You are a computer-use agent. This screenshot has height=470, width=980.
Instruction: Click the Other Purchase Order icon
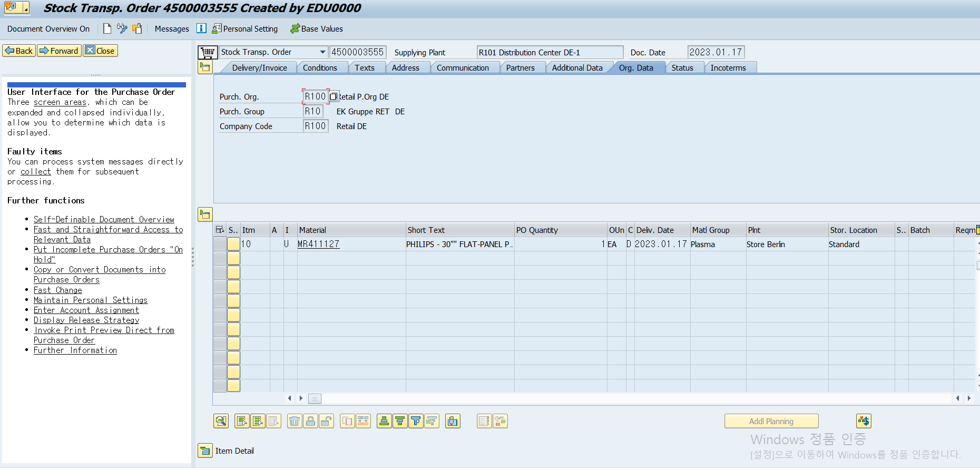click(x=138, y=28)
